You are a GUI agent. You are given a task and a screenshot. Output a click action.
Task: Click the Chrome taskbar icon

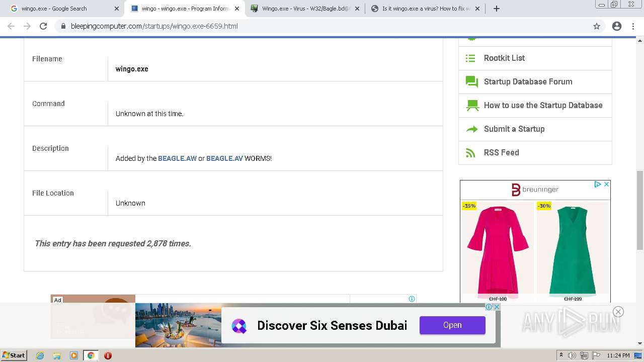91,355
